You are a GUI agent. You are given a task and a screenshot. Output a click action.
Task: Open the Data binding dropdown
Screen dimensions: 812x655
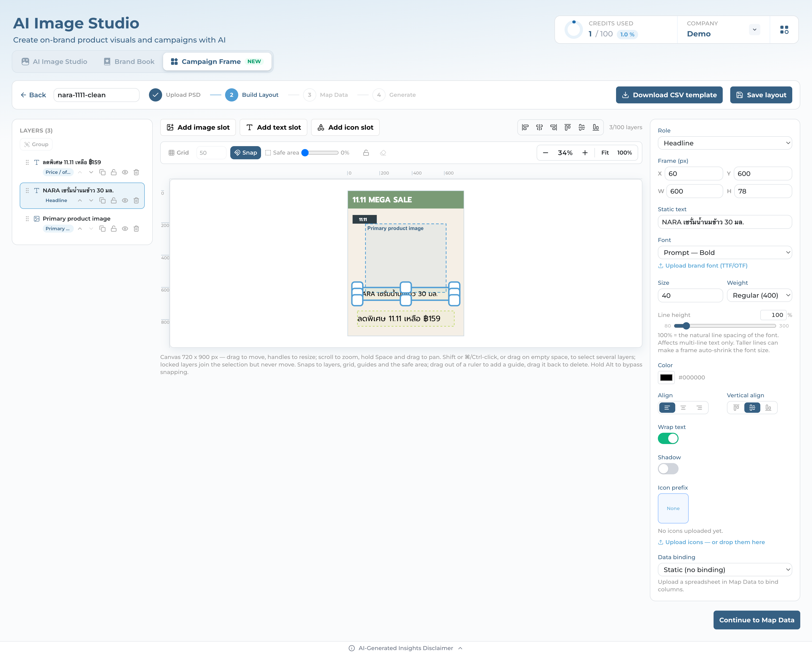(724, 570)
